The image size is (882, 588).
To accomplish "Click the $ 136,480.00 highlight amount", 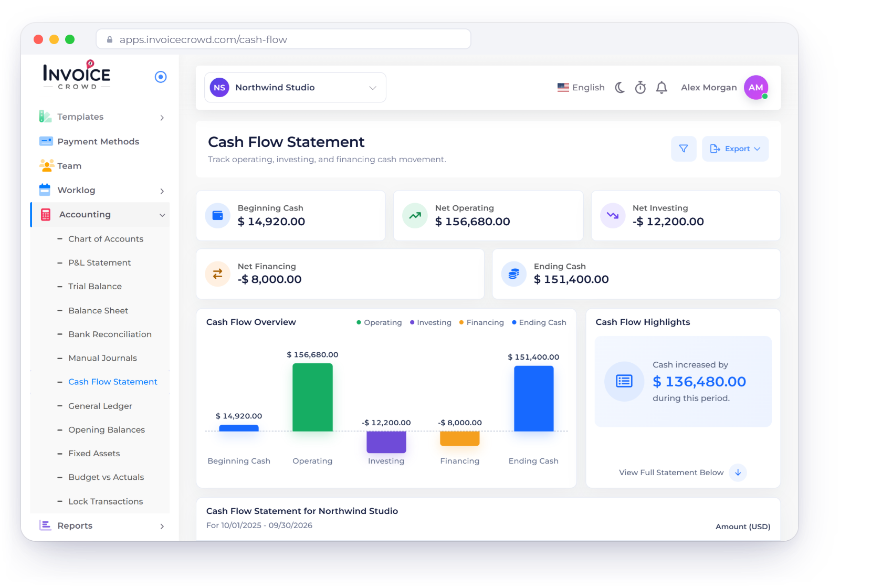I will click(699, 382).
